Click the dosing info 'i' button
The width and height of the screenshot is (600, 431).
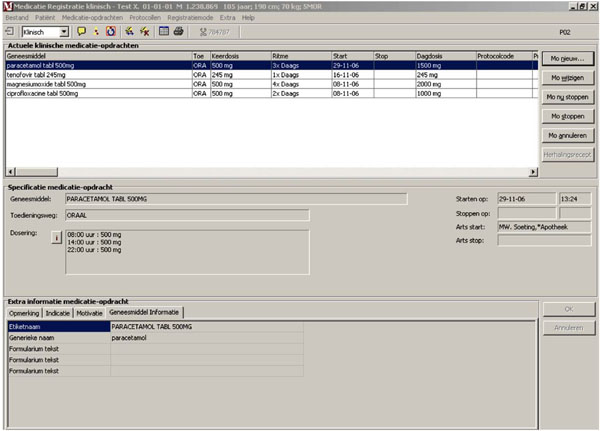pyautogui.click(x=56, y=236)
